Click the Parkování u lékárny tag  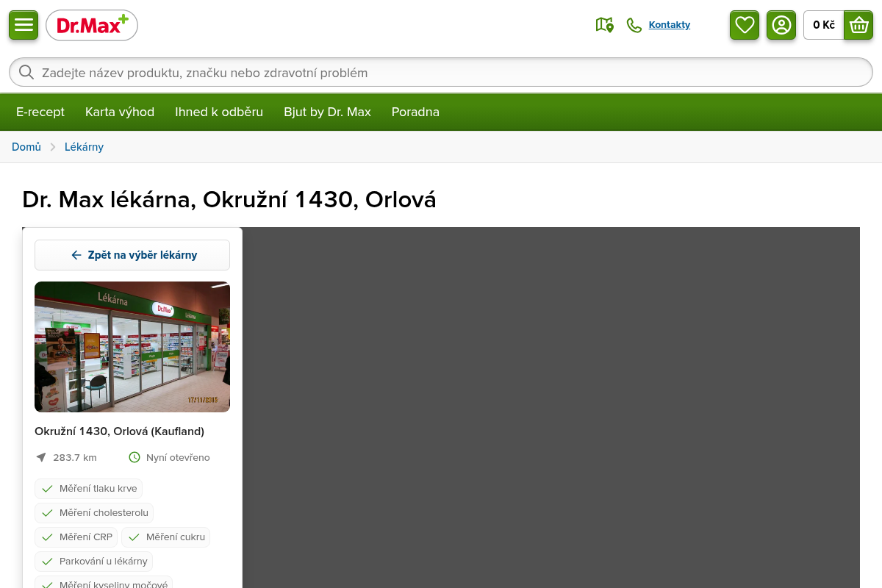coord(94,562)
